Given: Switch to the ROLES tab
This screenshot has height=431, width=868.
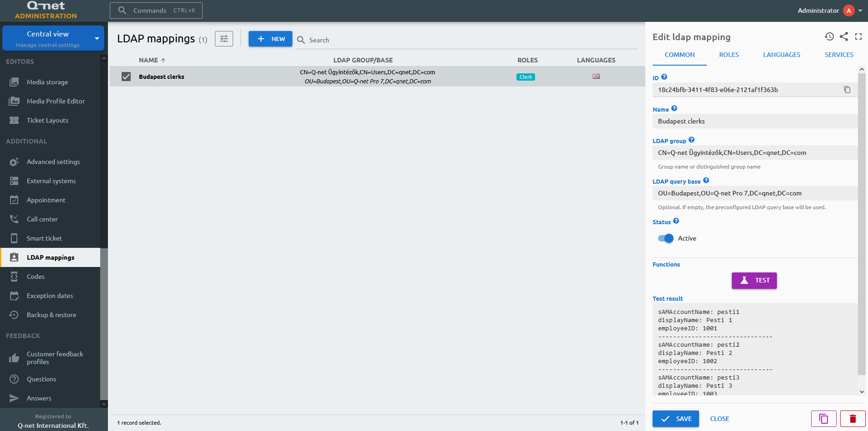Looking at the screenshot, I should pyautogui.click(x=729, y=55).
